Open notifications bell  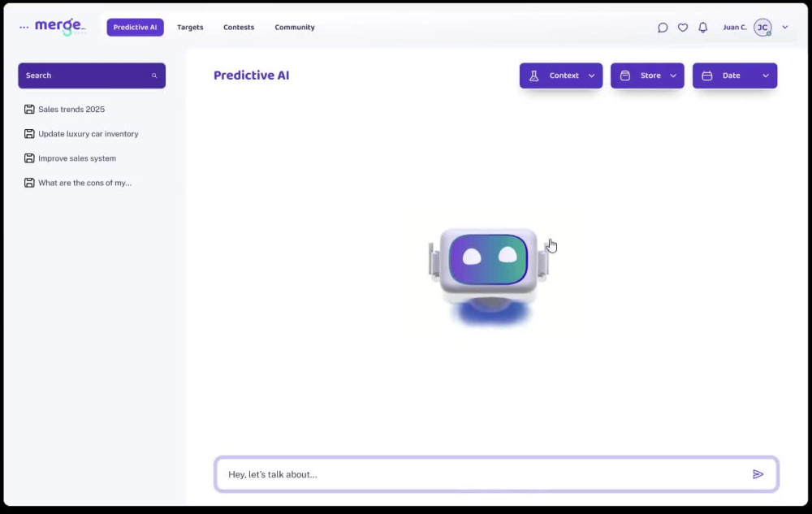[702, 28]
